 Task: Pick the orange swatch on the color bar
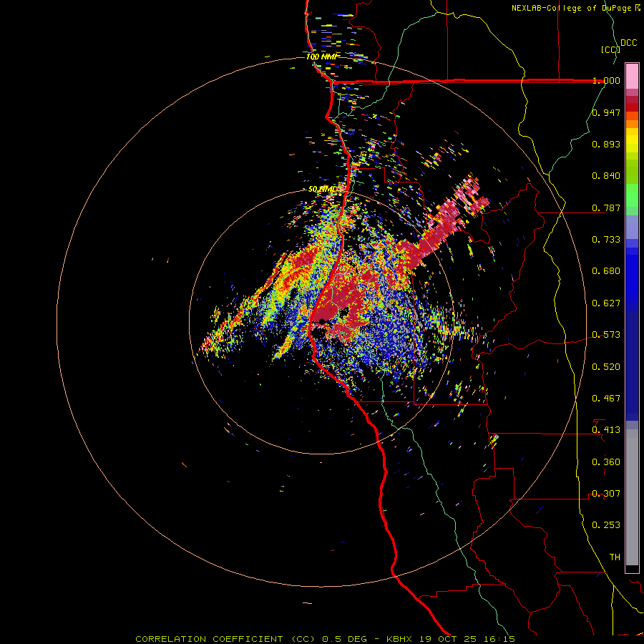click(x=632, y=124)
